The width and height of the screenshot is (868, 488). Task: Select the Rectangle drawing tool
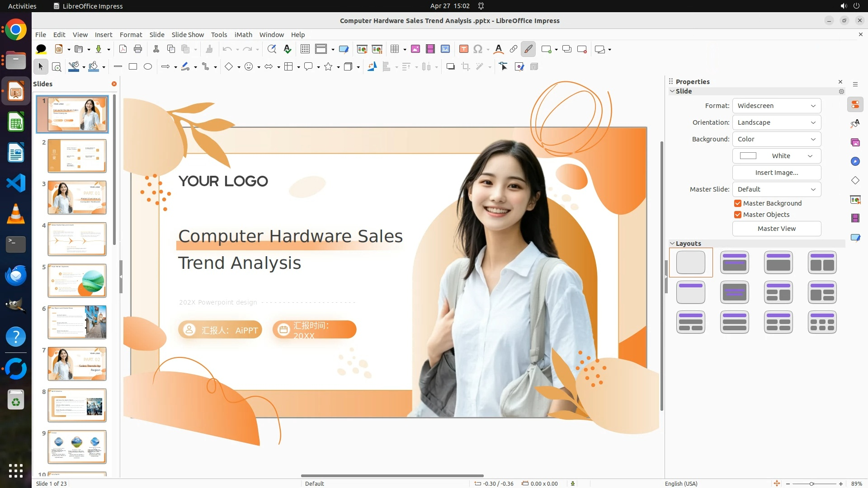tap(133, 67)
